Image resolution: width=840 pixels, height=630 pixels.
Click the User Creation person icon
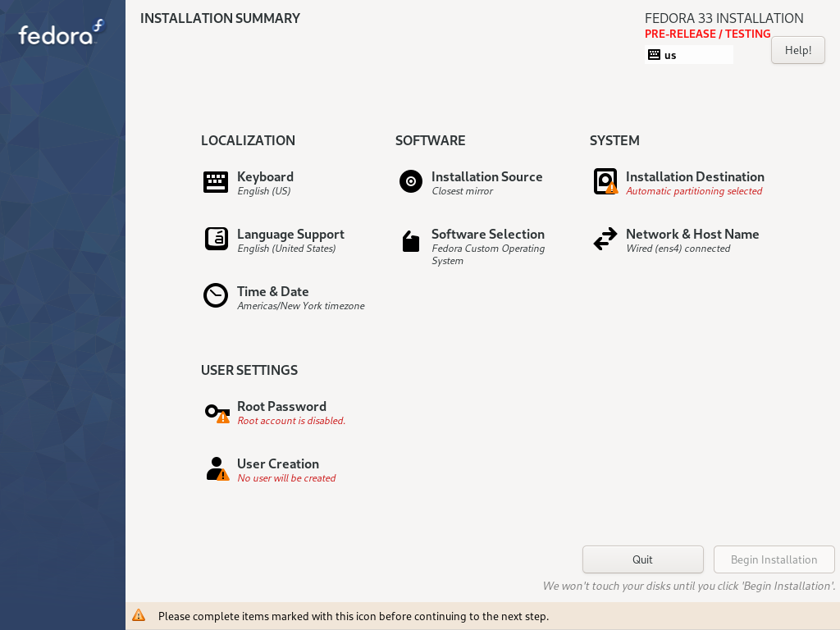[217, 469]
